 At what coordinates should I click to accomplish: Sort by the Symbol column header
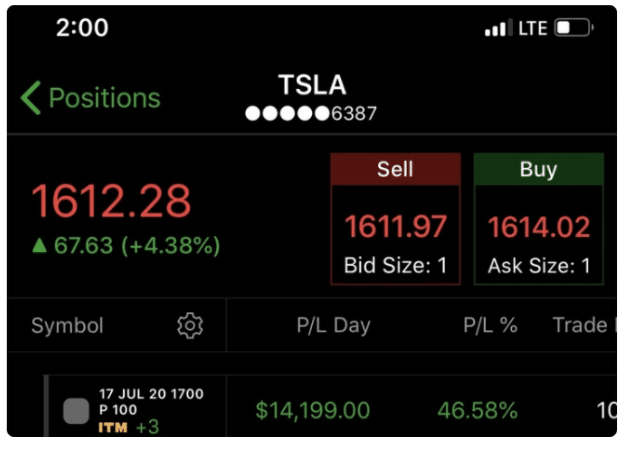[67, 326]
